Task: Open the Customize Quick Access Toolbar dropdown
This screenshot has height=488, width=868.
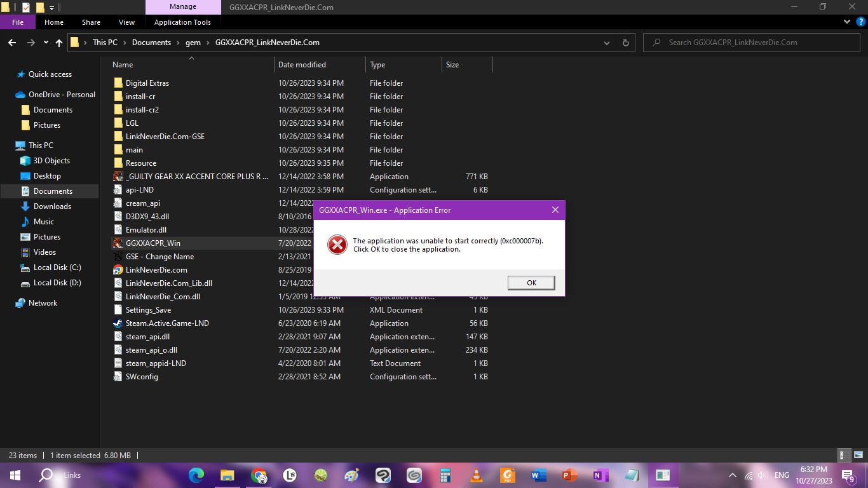Action: 52,8
